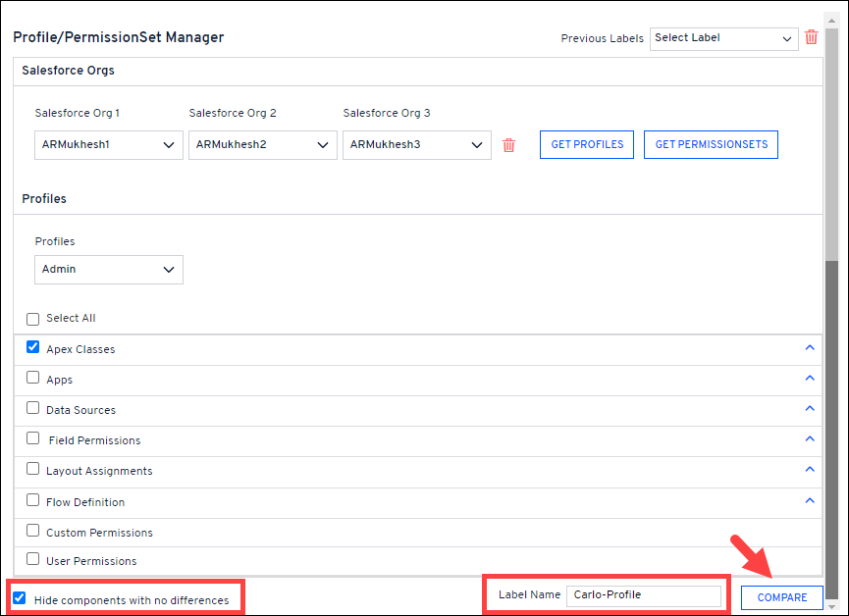
Task: Disable Hide components with no differences
Action: pos(20,598)
